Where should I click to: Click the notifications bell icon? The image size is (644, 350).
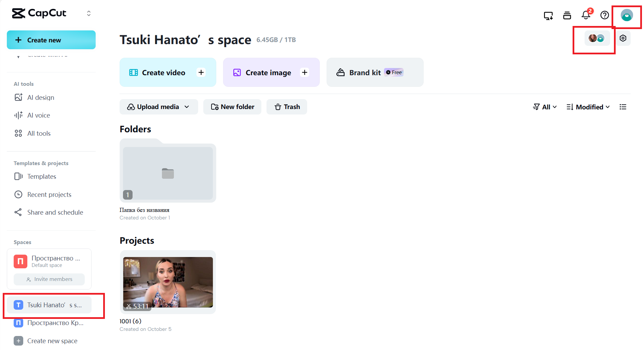point(586,15)
